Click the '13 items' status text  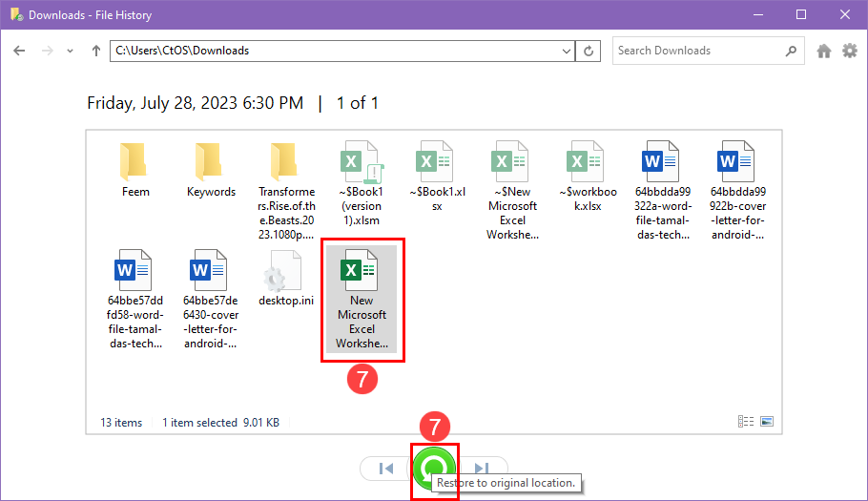click(x=121, y=423)
